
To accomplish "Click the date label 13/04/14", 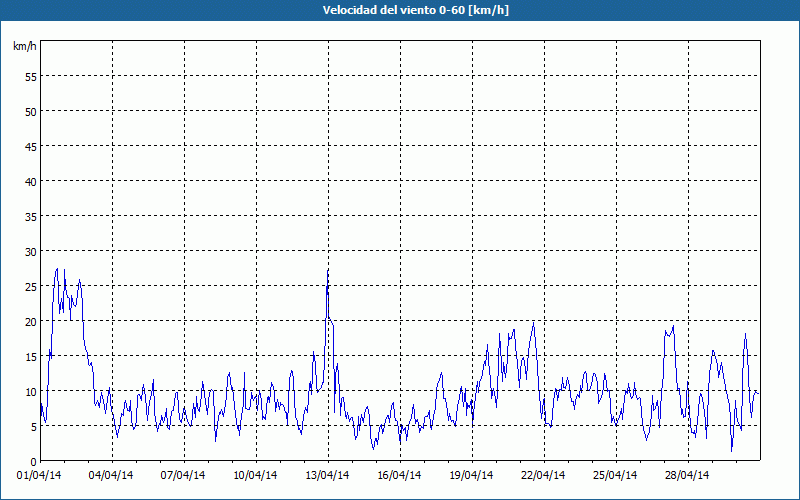I will [x=327, y=475].
